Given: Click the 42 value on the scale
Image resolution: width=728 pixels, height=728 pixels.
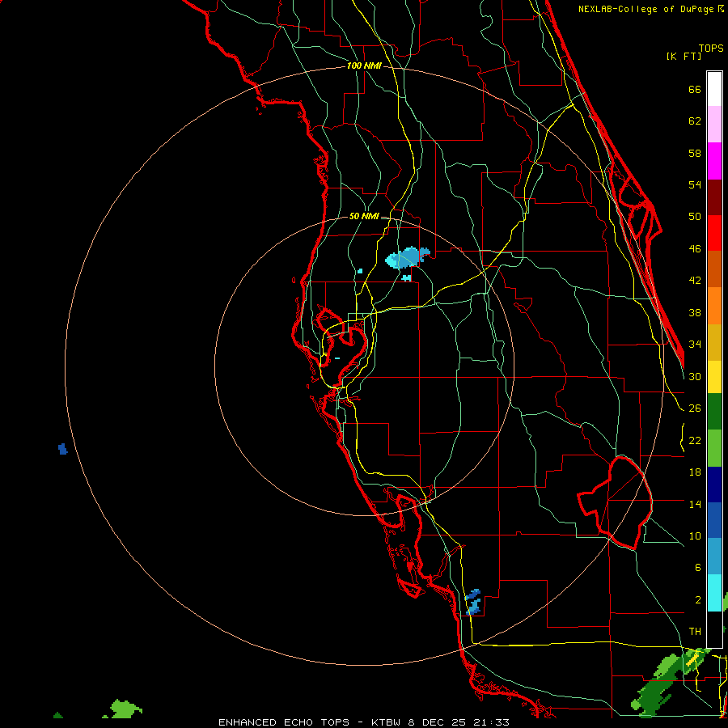Looking at the screenshot, I should click(x=695, y=281).
